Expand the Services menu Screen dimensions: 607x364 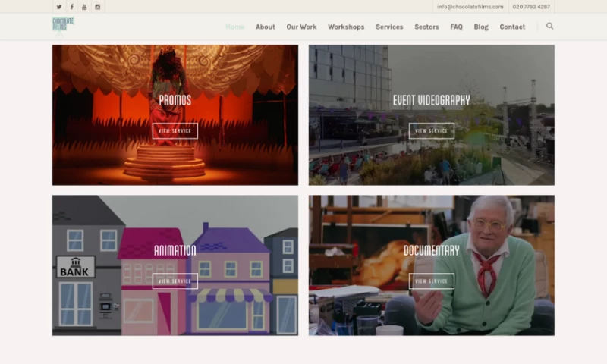pos(389,27)
